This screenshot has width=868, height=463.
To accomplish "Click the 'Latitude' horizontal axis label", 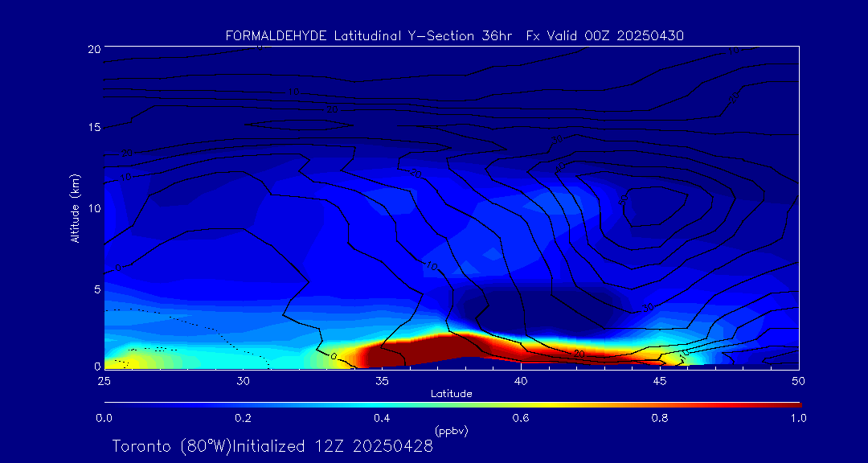I will 452,394.
